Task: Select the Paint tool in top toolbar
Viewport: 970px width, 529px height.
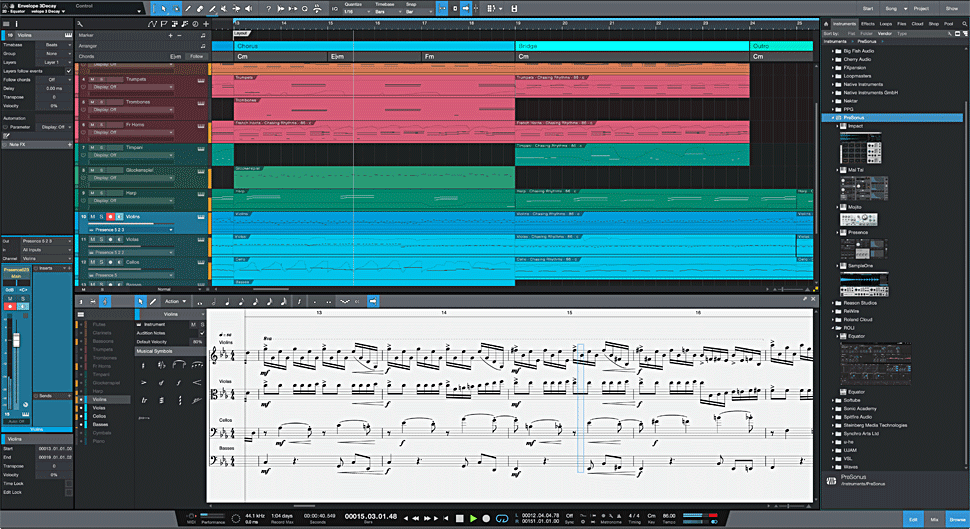Action: point(212,9)
